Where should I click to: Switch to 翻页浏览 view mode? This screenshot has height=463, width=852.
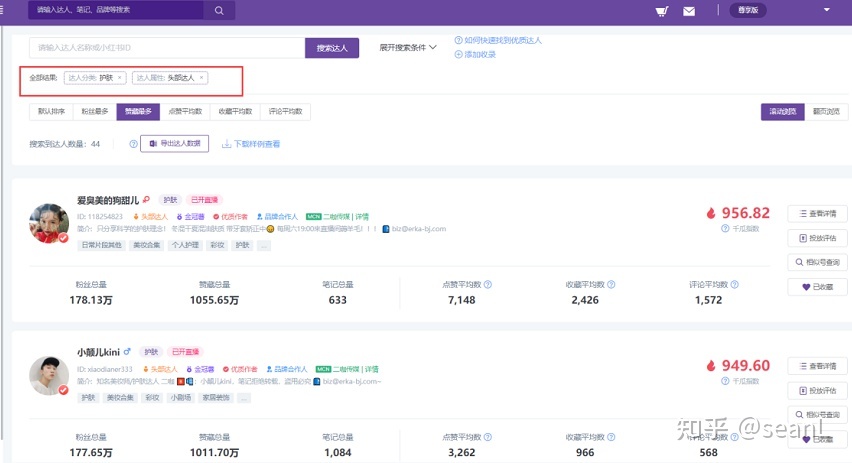tap(826, 112)
